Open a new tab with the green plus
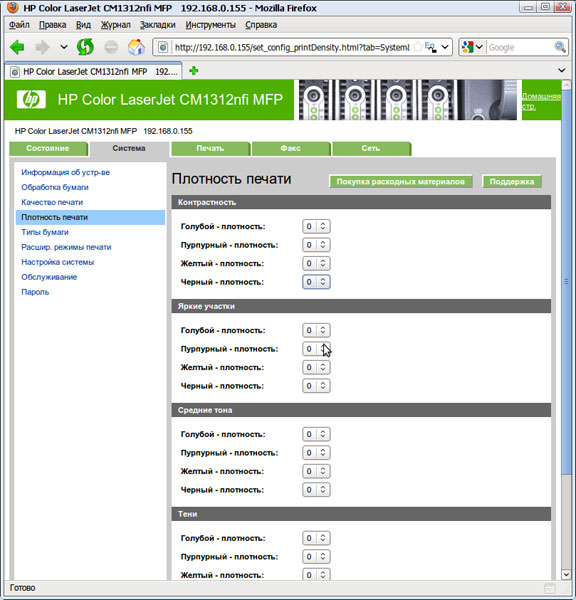The image size is (576, 600). [194, 70]
